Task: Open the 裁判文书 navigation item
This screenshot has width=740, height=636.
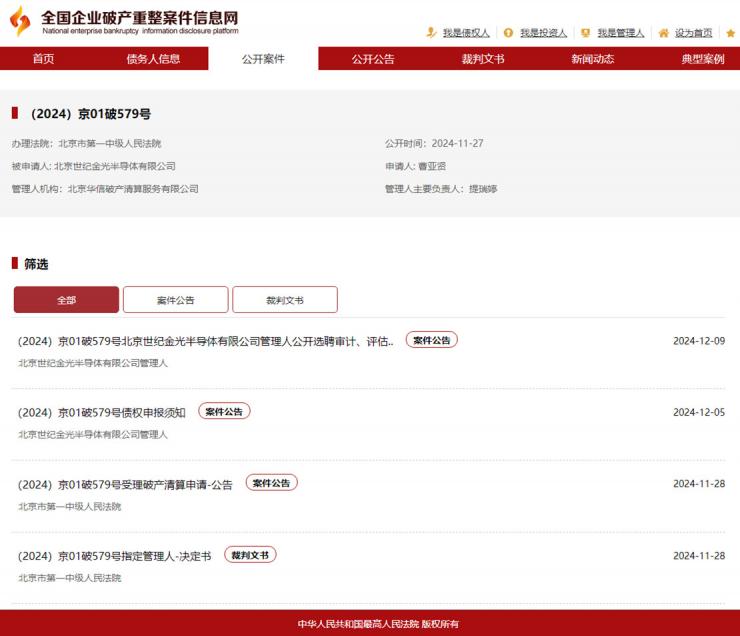Action: [483, 59]
